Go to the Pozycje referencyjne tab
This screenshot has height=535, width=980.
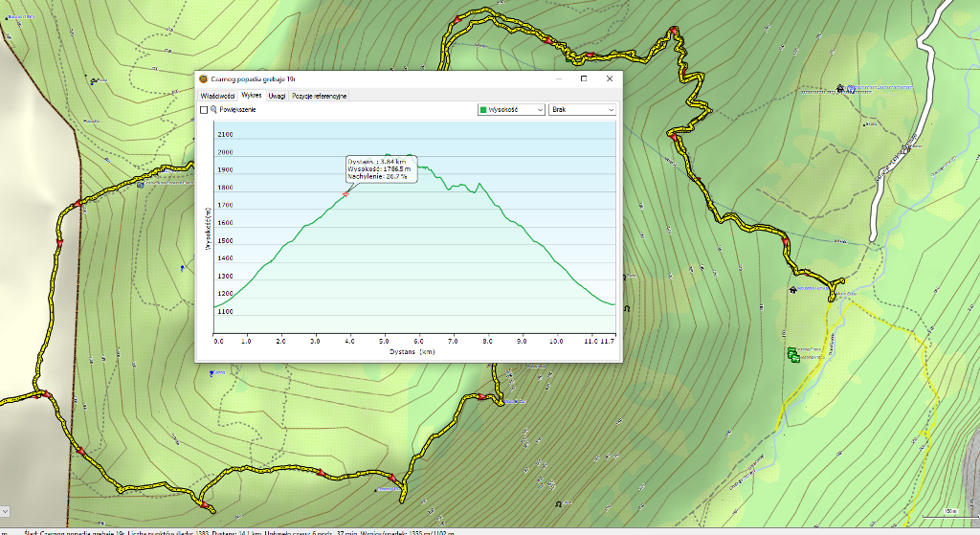coord(320,96)
